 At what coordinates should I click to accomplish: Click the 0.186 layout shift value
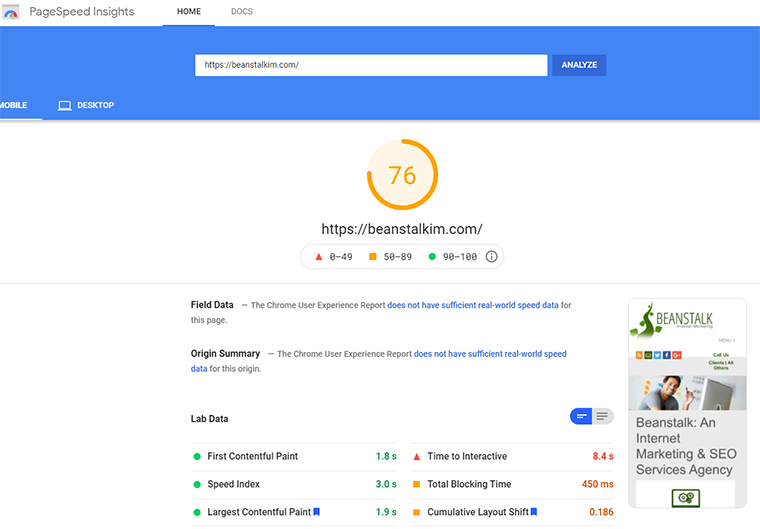click(x=602, y=512)
